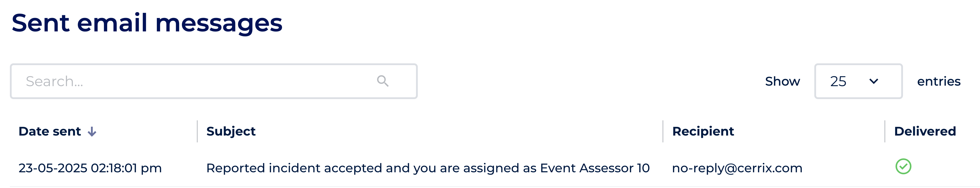
Task: Sort by Delivered column header
Action: (x=925, y=131)
